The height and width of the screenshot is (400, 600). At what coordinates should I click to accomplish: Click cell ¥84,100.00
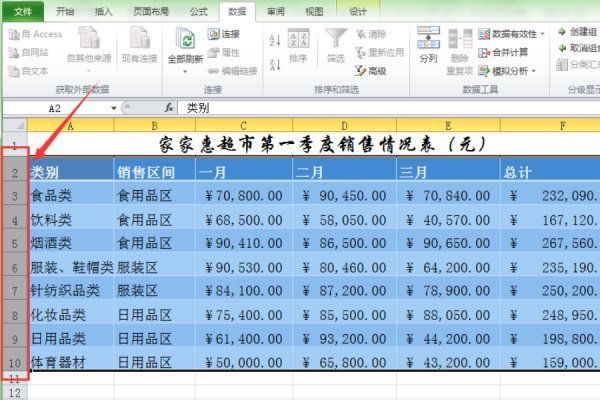pyautogui.click(x=244, y=288)
